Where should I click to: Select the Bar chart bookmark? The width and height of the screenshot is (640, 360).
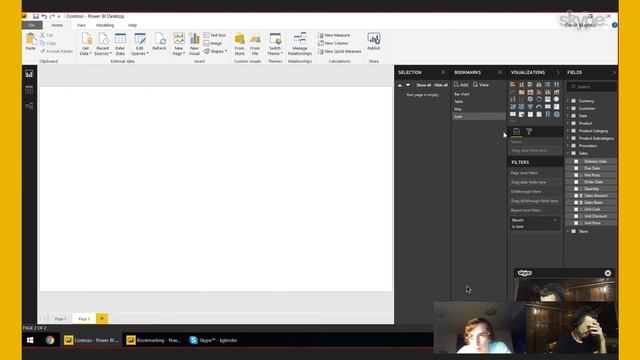pyautogui.click(x=479, y=94)
